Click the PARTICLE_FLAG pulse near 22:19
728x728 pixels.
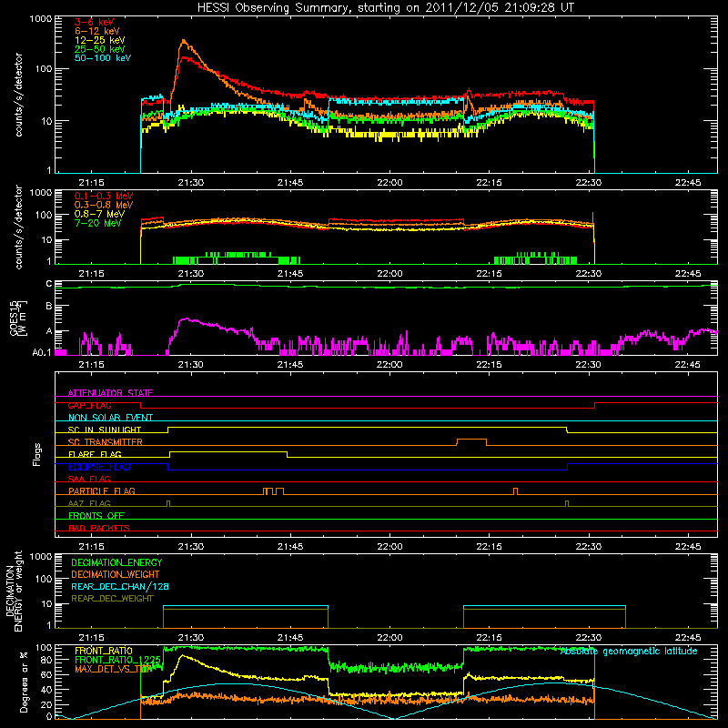(515, 491)
